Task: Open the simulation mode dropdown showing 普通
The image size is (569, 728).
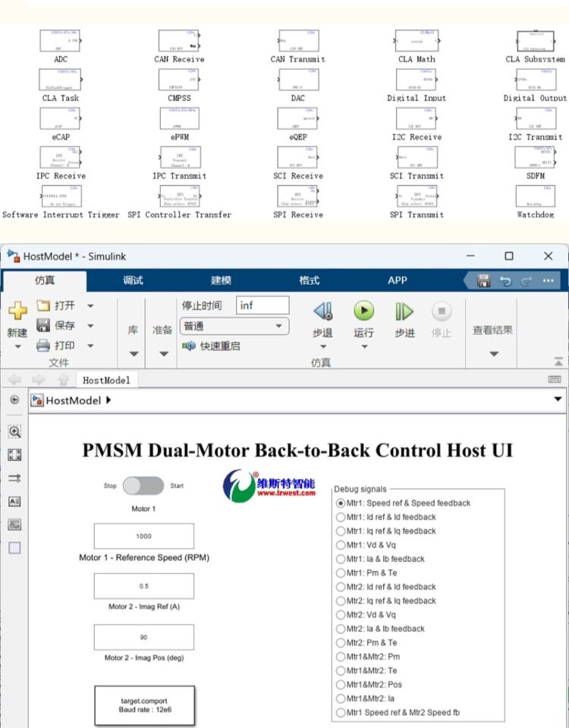Action: [x=234, y=326]
